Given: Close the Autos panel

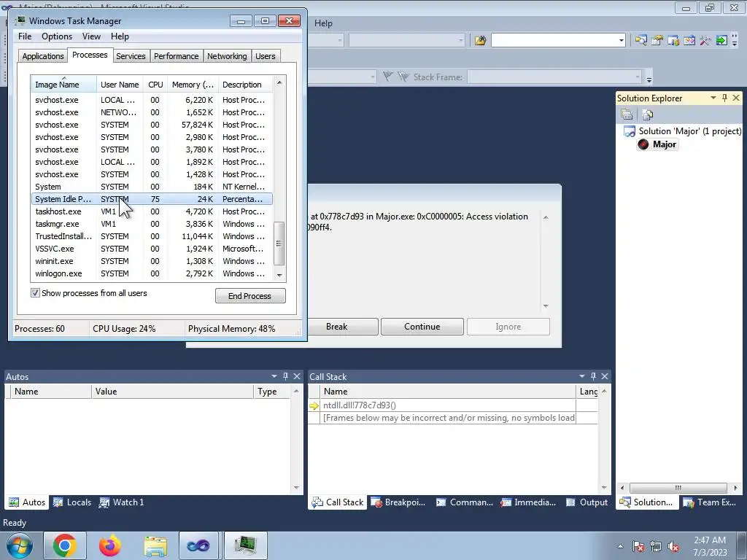Looking at the screenshot, I should pyautogui.click(x=297, y=376).
